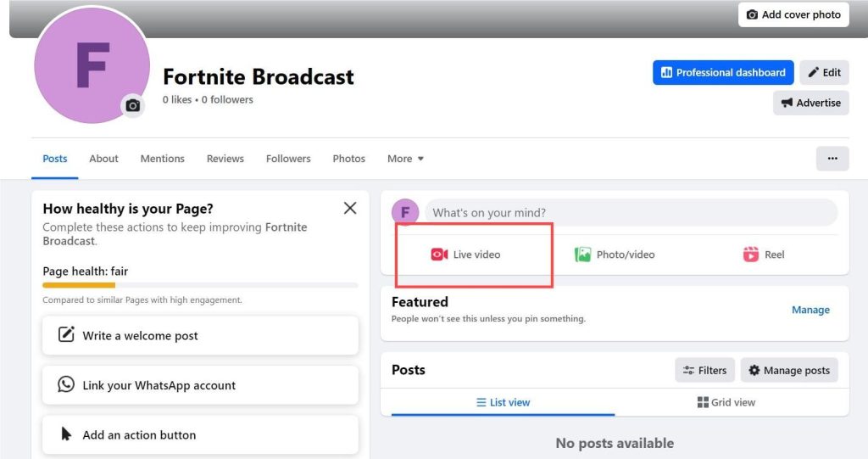
Task: Click the Page health progress bar
Action: 200,285
